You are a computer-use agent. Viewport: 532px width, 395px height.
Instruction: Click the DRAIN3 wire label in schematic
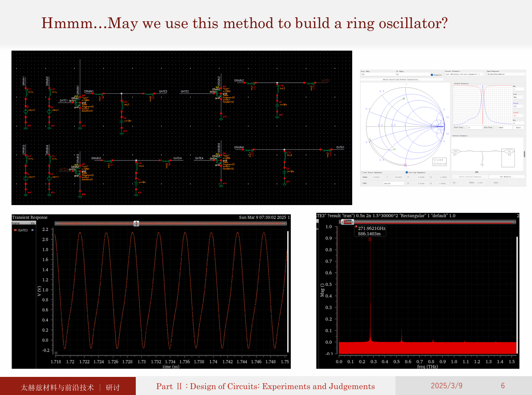[96, 158]
